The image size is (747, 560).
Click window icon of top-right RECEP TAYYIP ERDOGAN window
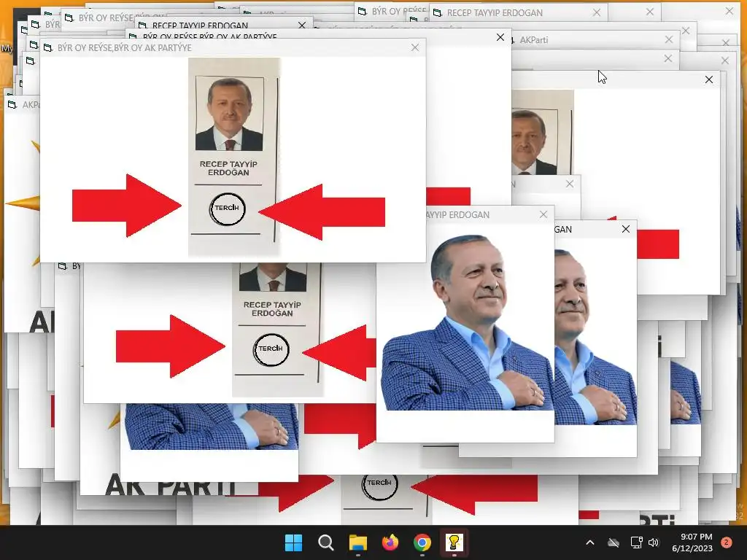click(438, 13)
